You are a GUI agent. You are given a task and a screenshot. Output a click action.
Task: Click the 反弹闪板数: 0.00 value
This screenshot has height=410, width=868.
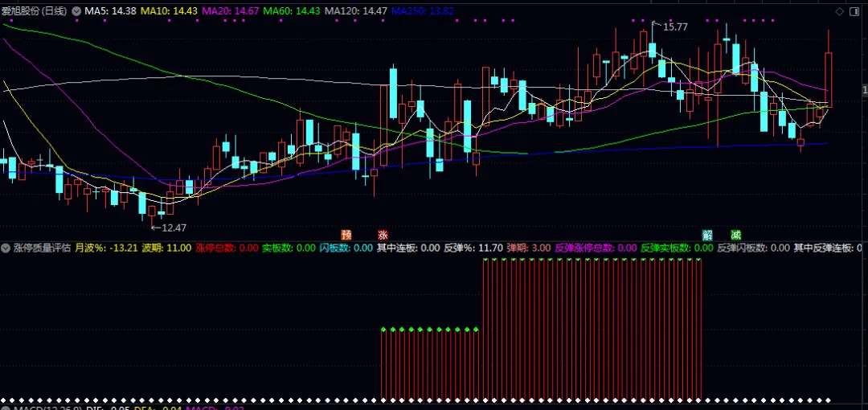[x=753, y=248]
